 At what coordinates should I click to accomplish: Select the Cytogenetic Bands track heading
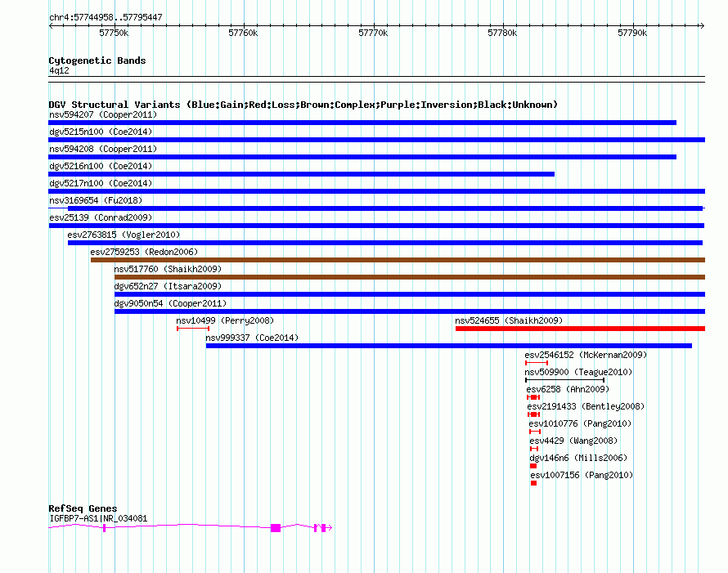pos(97,60)
